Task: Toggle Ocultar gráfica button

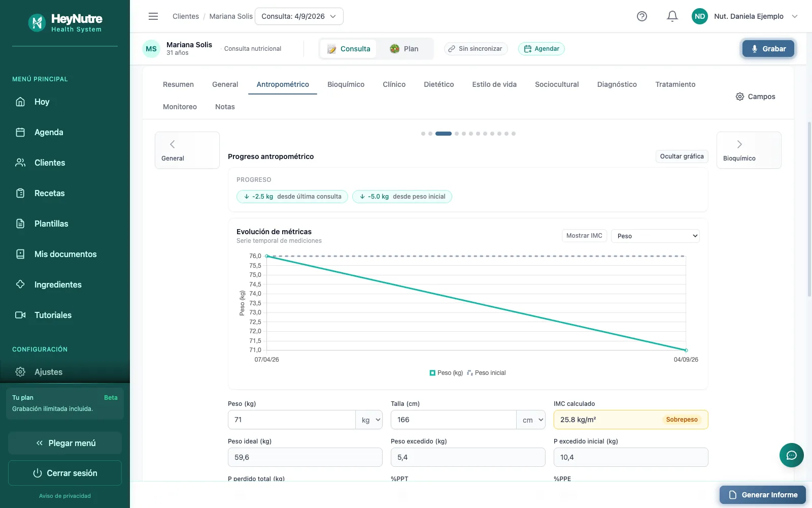Action: 682,156
